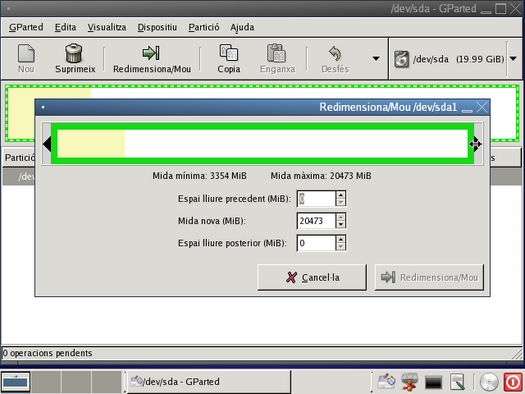Click the red power shutdown icon
525x394 pixels.
513,382
